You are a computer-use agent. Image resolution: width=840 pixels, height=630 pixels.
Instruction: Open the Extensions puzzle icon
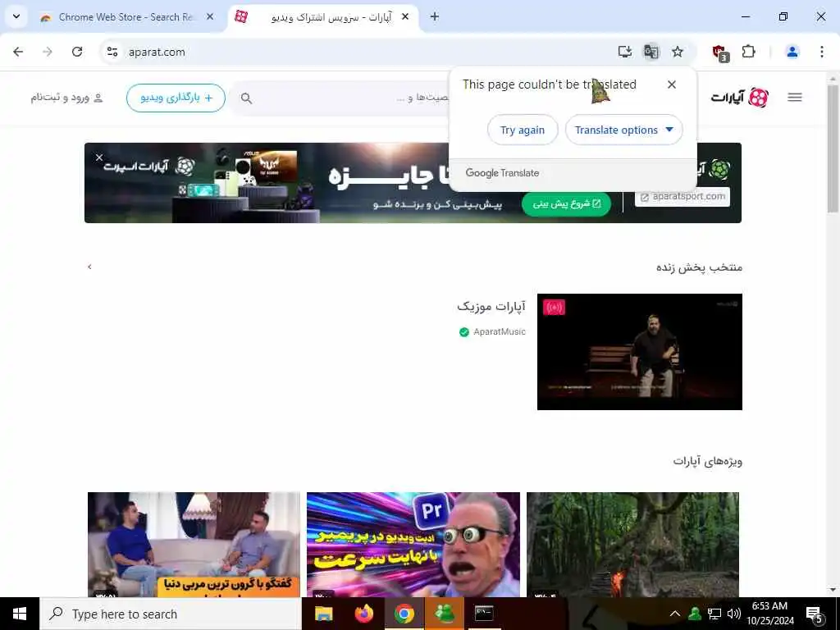(748, 52)
